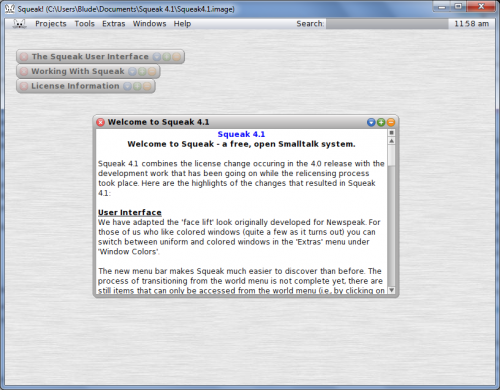The height and width of the screenshot is (390, 500).
Task: Open blue menu icon of License Information
Action: coord(127,86)
